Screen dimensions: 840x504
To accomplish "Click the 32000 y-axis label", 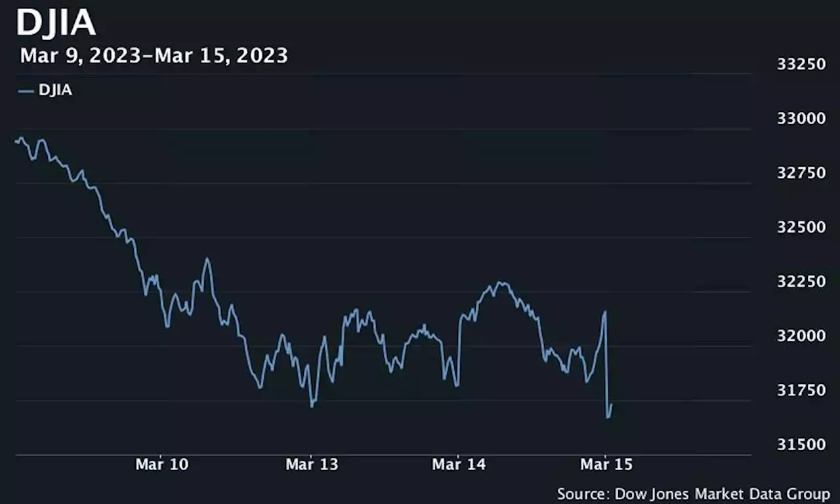I will click(801, 336).
